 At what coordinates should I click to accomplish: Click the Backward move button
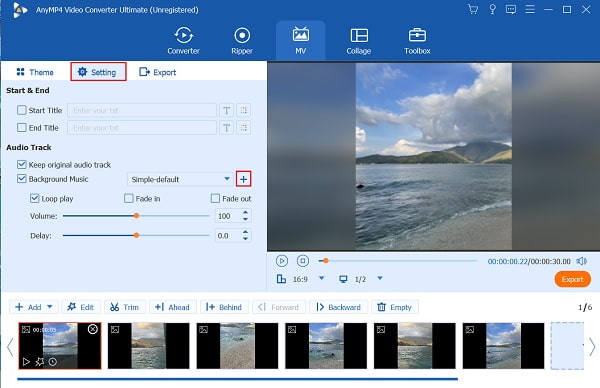[339, 307]
